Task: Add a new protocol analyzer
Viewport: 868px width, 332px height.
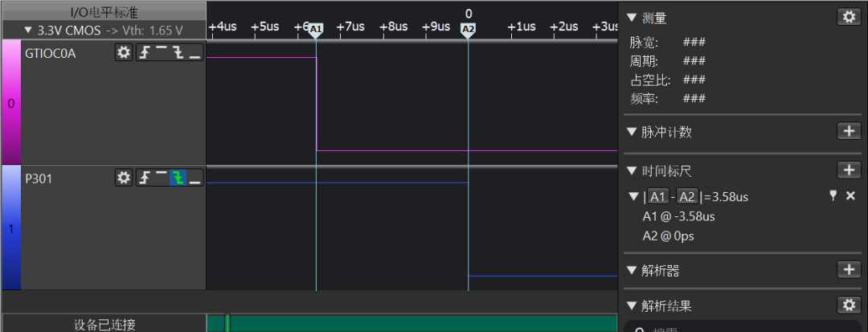Action: pos(849,269)
